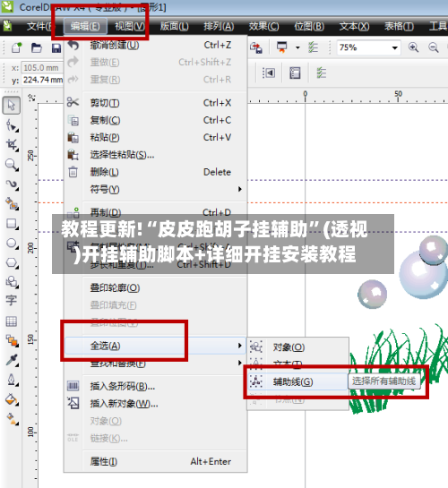Select 辅助线(G) in submenu
The image size is (448, 488).
[298, 381]
